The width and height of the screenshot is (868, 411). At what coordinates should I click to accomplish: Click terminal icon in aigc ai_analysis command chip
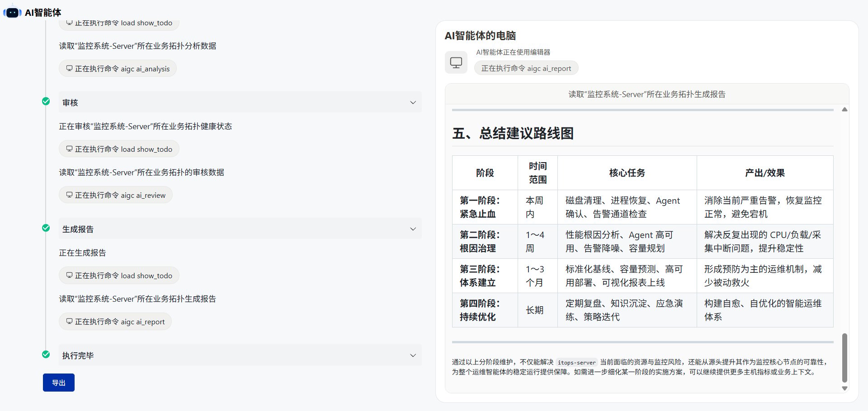point(69,69)
